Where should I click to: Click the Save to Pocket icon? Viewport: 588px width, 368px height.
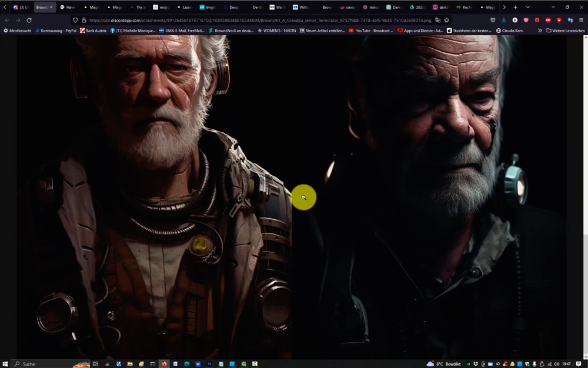pyautogui.click(x=493, y=20)
